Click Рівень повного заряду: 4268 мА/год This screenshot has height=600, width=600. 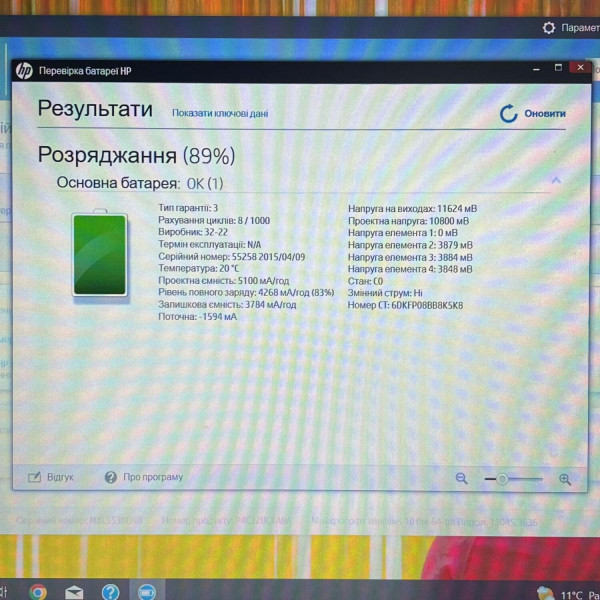pos(246,293)
